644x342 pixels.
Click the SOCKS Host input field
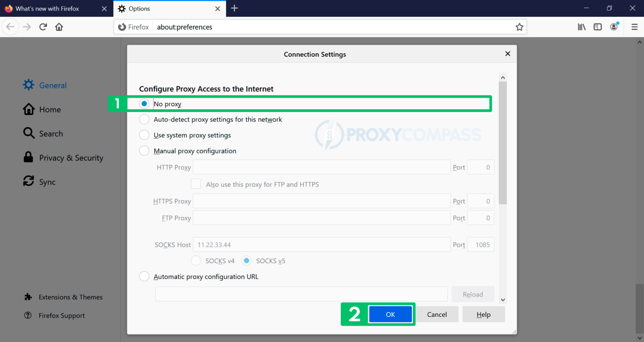[x=322, y=244]
